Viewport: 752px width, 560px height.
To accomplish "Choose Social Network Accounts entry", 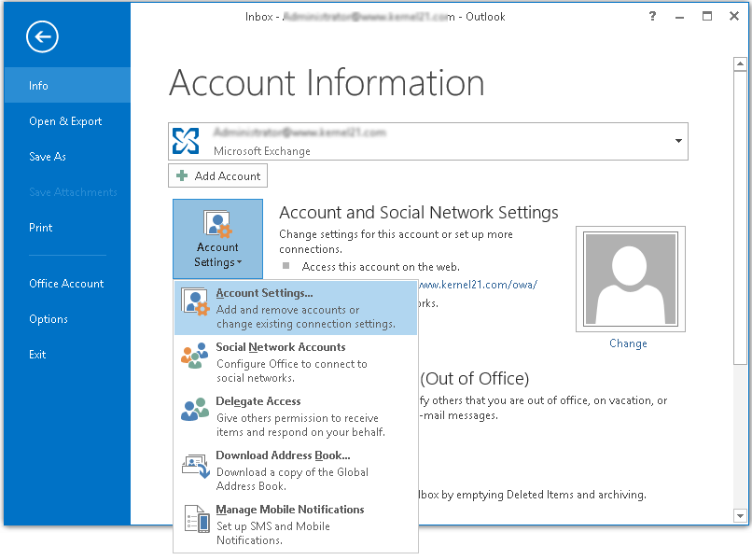I will point(296,362).
